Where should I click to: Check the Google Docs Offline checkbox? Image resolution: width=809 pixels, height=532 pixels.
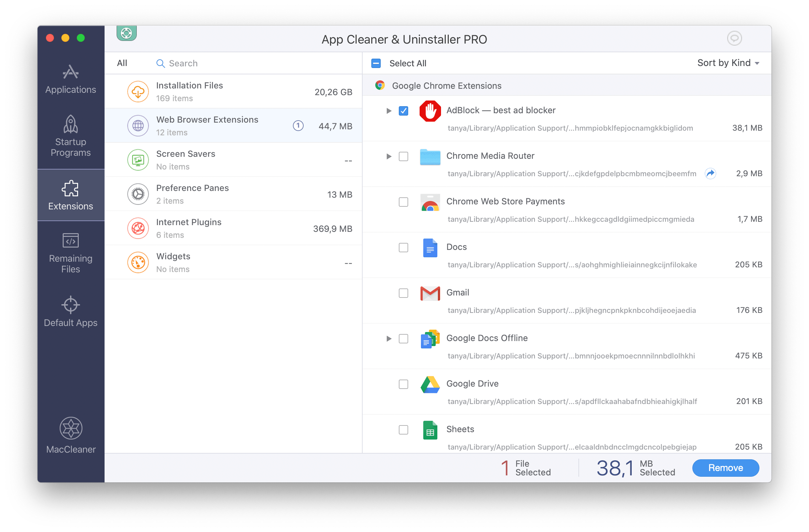[x=403, y=338]
